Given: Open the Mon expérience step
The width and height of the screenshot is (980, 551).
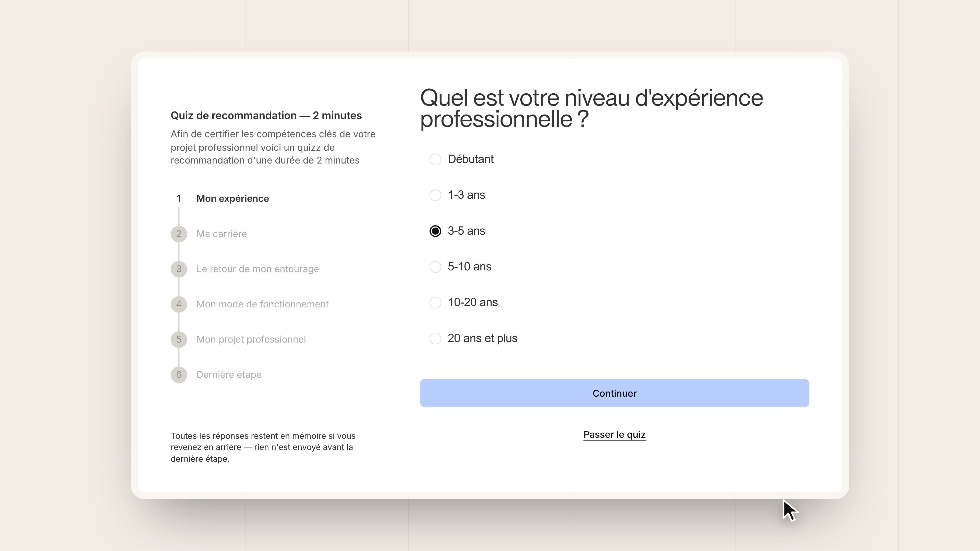Looking at the screenshot, I should (232, 198).
